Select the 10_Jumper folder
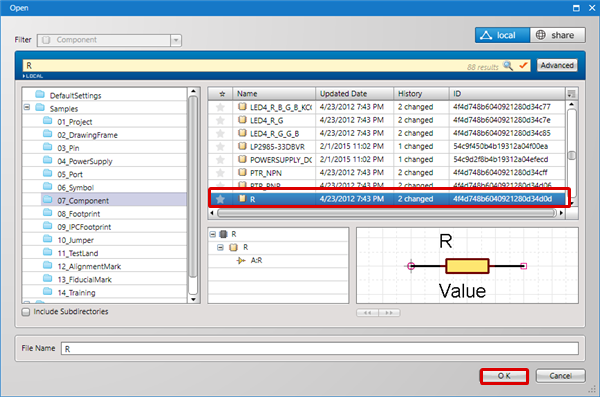The height and width of the screenshot is (397, 600). (x=75, y=240)
